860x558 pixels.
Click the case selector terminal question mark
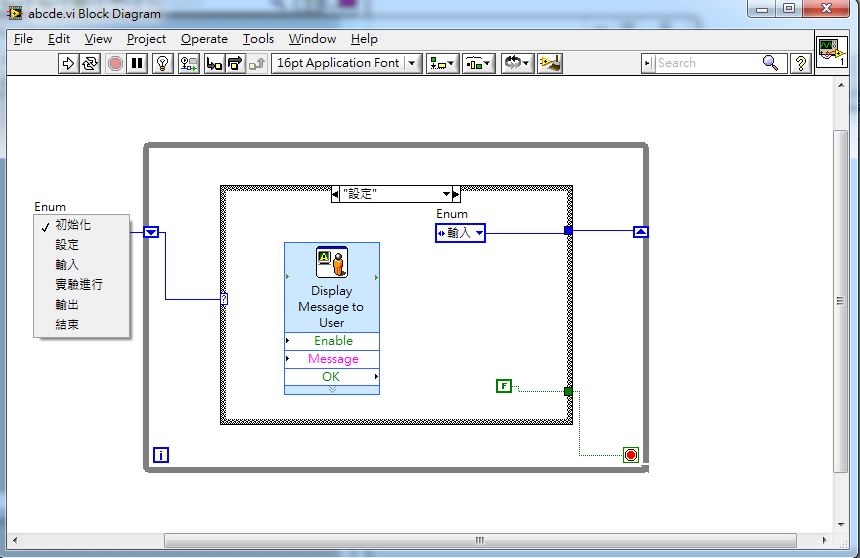click(x=224, y=299)
